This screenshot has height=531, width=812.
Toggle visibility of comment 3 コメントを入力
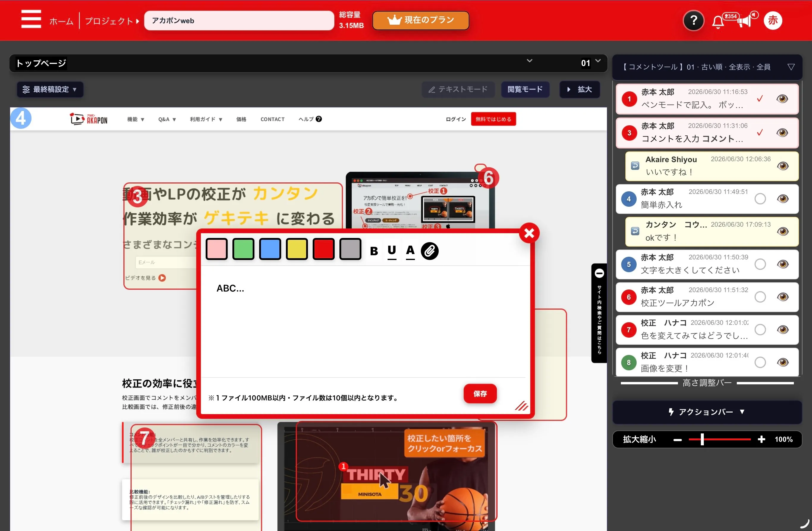click(782, 132)
